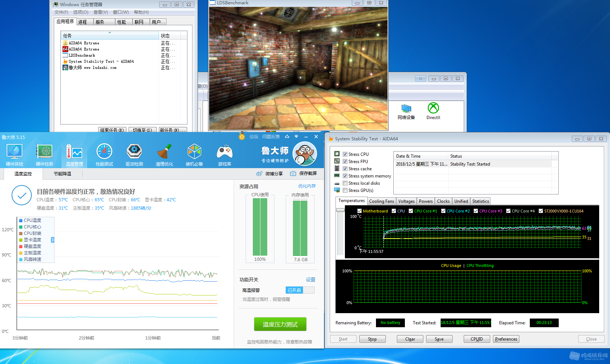610x364 pixels.
Task: Enable Stress GPU(s) checkbox
Action: [345, 190]
